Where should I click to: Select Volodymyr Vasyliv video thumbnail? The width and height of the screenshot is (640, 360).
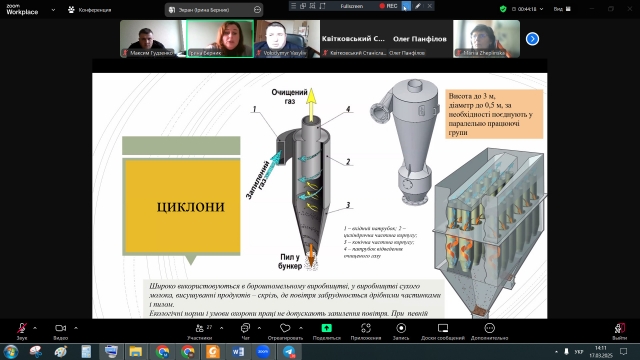coord(287,39)
